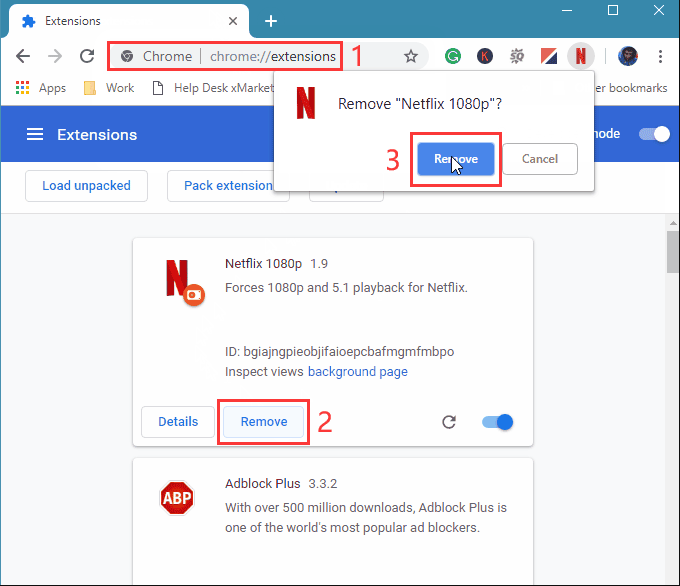Reload the Netflix 1080p extension
680x586 pixels.
click(x=449, y=422)
